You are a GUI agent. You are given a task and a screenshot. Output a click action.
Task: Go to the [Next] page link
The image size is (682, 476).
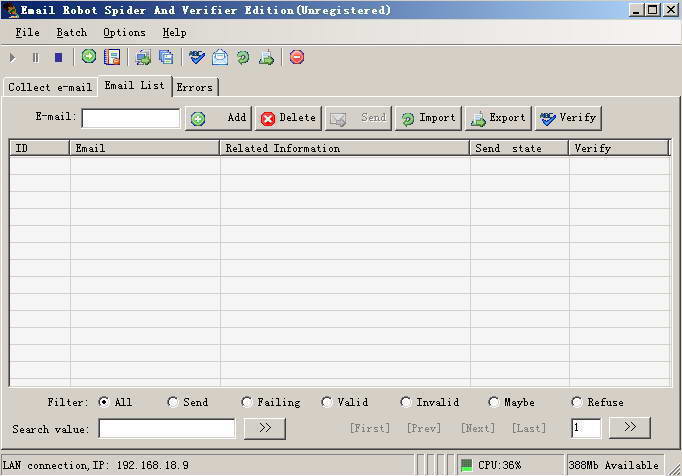click(x=478, y=429)
